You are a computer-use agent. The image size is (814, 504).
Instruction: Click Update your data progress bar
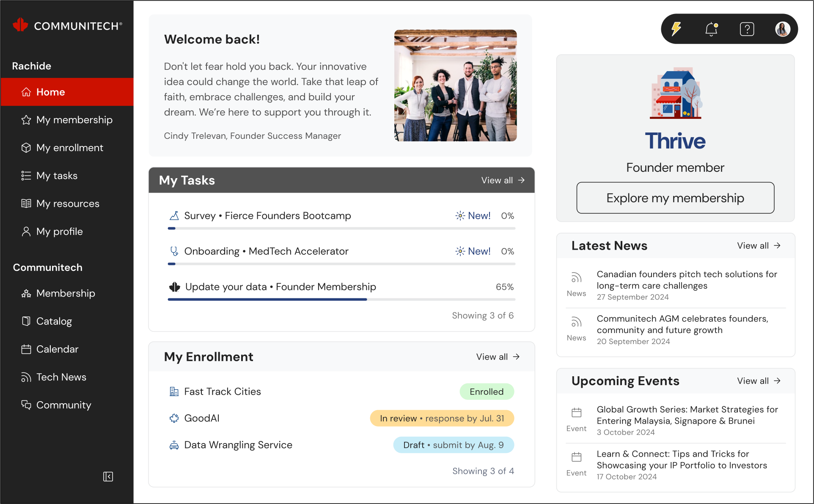pos(341,299)
